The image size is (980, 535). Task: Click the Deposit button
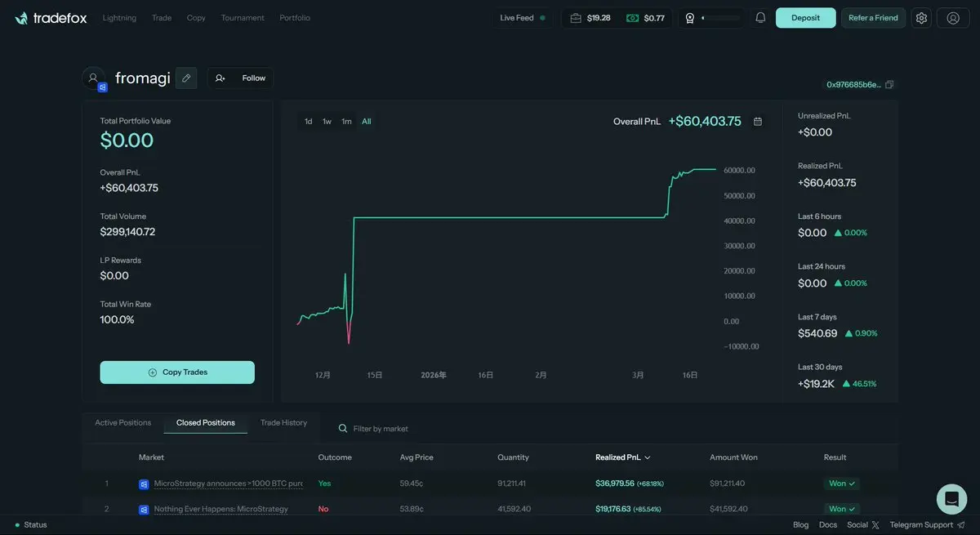(x=805, y=18)
